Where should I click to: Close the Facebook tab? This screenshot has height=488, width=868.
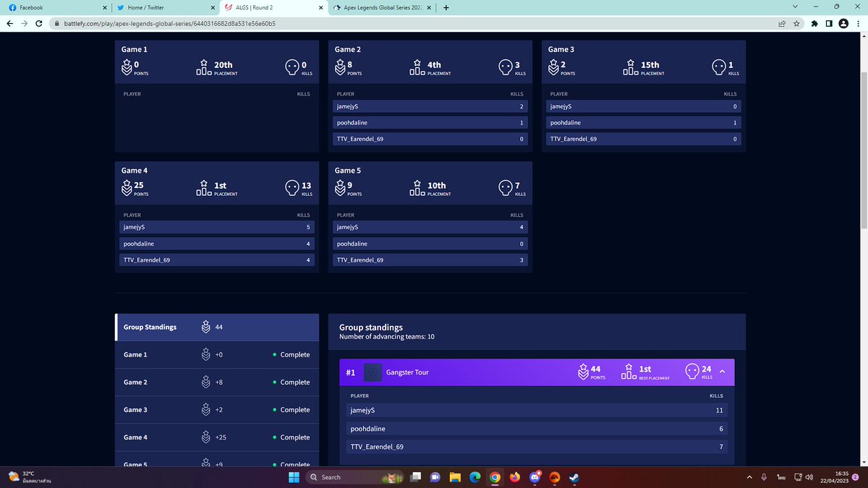[104, 8]
